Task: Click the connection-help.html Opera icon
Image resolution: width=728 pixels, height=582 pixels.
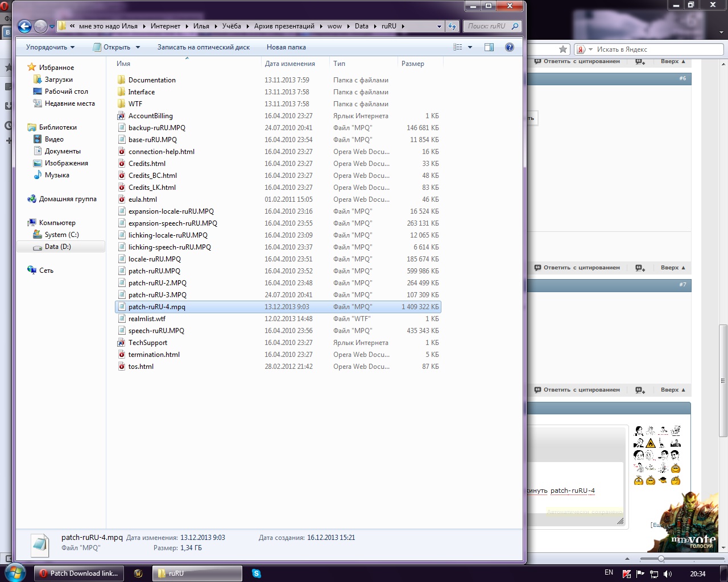Action: pos(121,151)
